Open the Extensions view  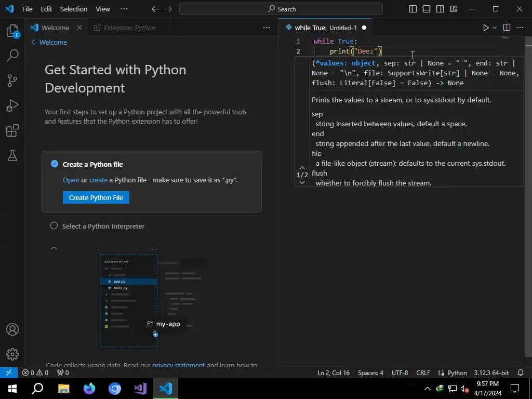12,130
